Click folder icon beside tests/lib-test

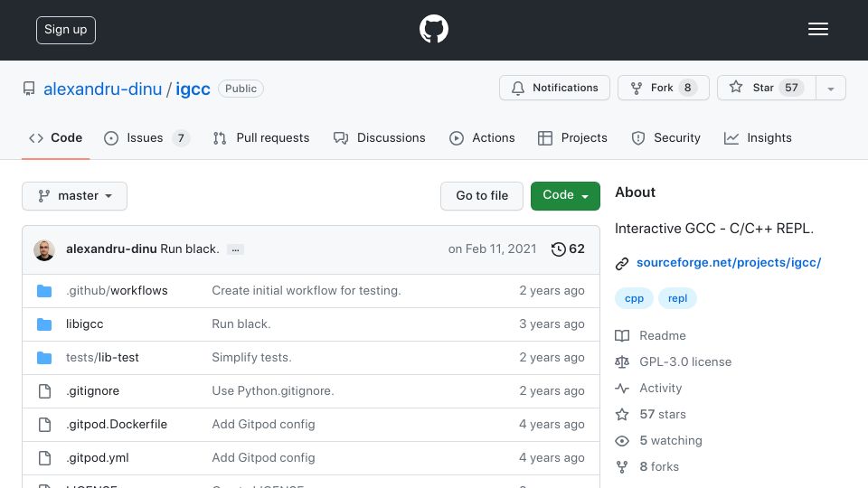[x=44, y=358]
